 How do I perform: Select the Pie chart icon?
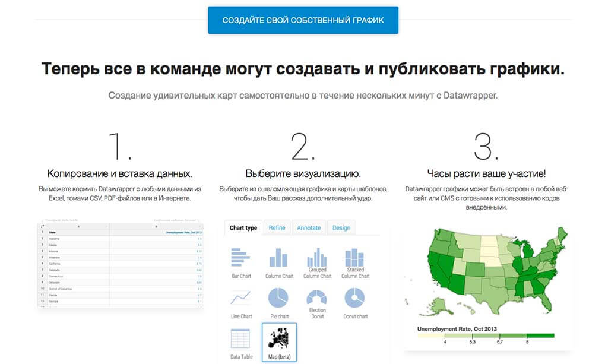278,297
